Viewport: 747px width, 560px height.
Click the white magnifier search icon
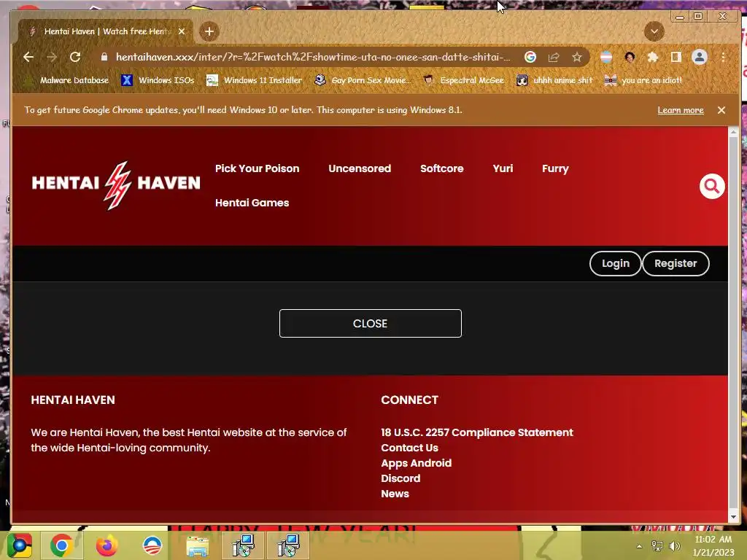pos(712,186)
